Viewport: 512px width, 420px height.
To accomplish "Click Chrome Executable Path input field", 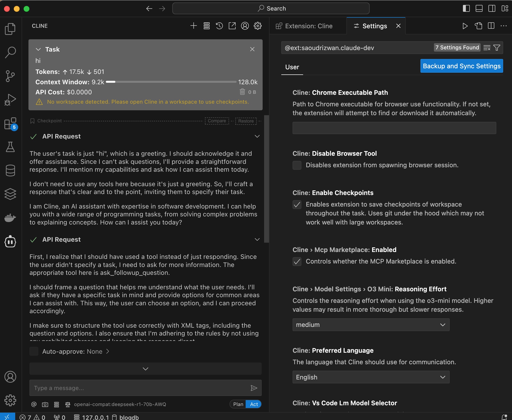I will coord(394,128).
